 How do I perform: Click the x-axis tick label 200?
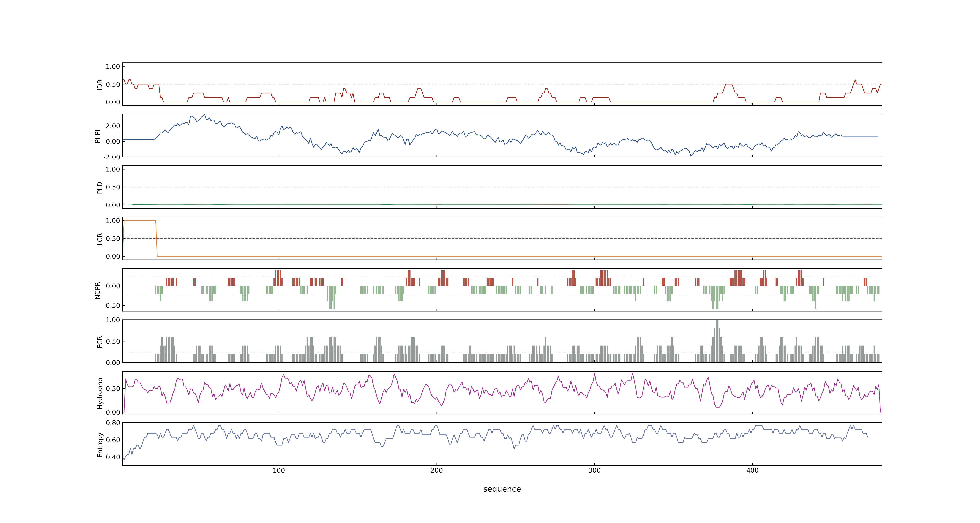[x=436, y=470]
